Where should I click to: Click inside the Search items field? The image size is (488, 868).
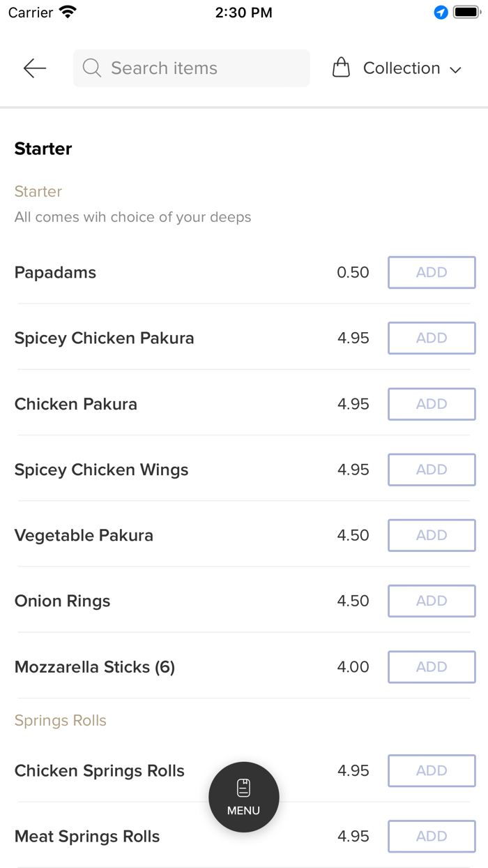192,68
